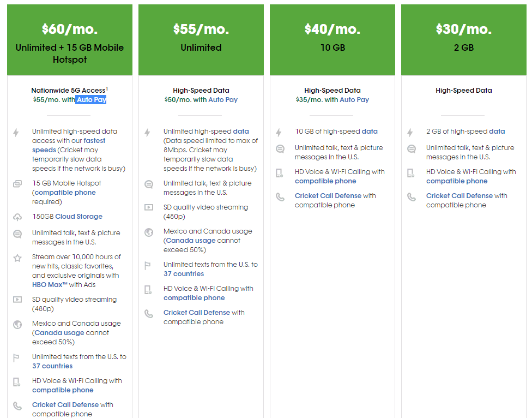This screenshot has height=418, width=532.
Task: Click the HBO Max link
Action: (x=50, y=285)
